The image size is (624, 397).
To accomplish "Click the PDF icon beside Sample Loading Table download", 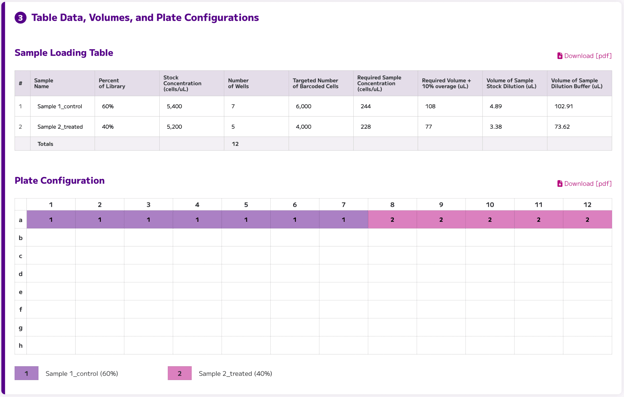I will [x=560, y=56].
